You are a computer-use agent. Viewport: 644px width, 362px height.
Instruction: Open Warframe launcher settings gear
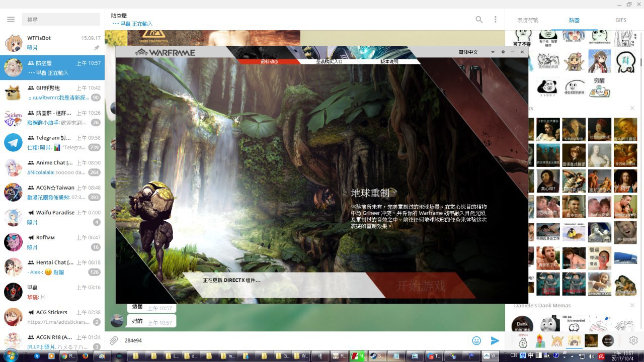(x=503, y=52)
